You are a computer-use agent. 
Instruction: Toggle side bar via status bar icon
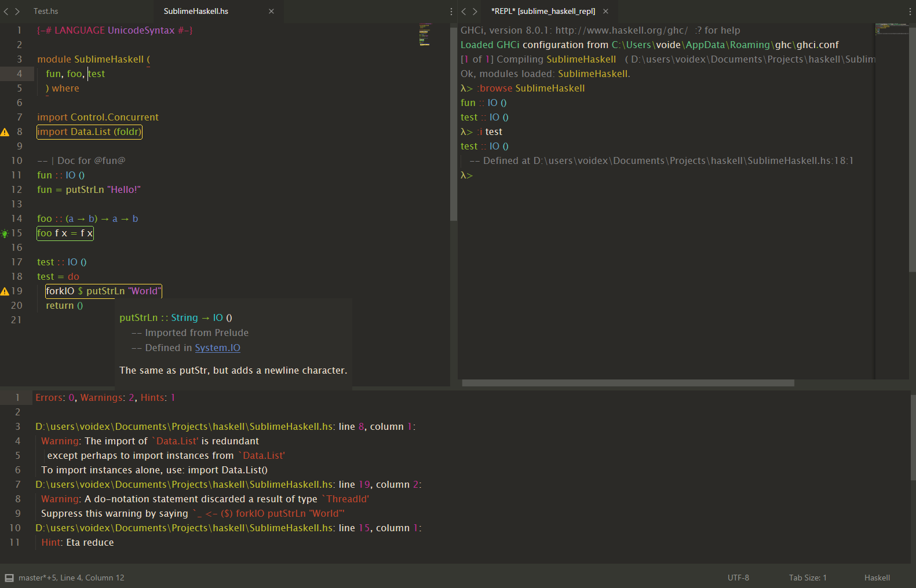pyautogui.click(x=9, y=578)
